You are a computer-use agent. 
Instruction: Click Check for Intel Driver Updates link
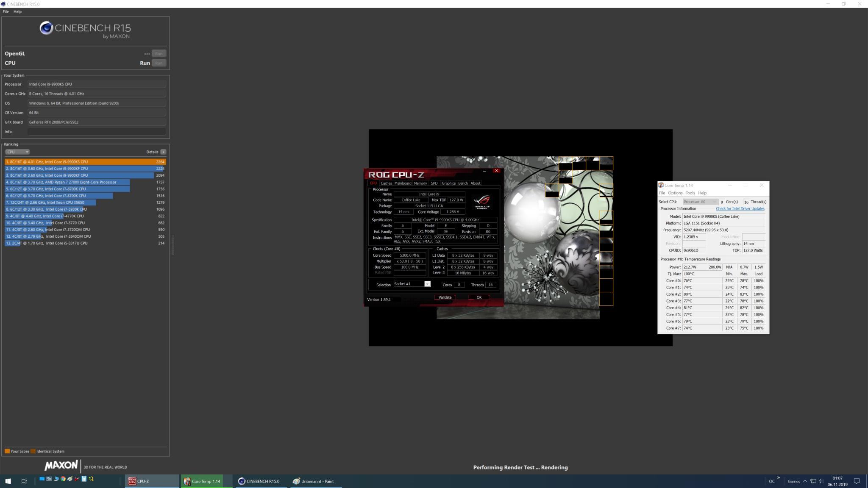pyautogui.click(x=740, y=208)
